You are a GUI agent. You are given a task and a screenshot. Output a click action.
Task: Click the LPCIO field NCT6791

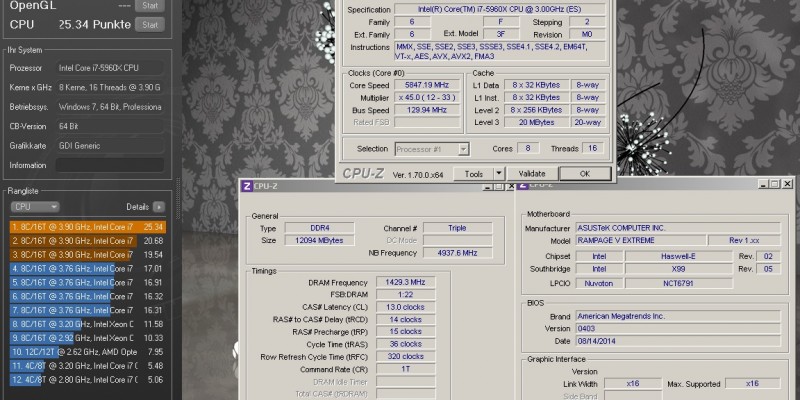tap(679, 283)
